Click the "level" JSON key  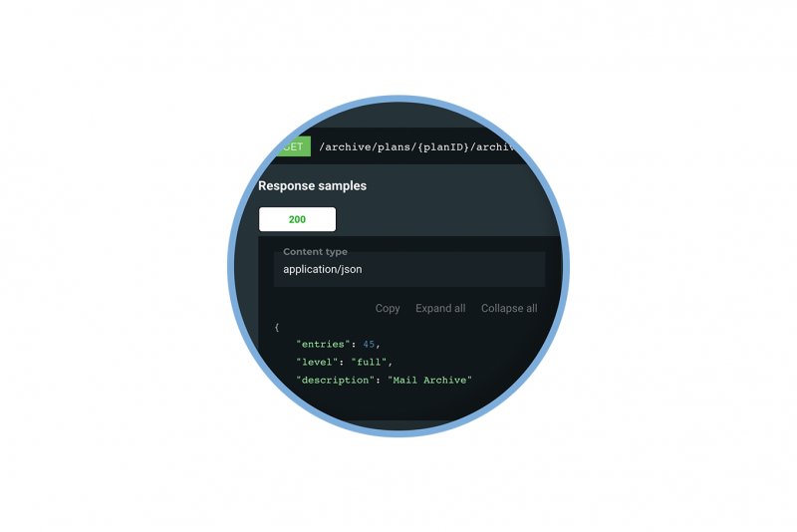pos(317,363)
